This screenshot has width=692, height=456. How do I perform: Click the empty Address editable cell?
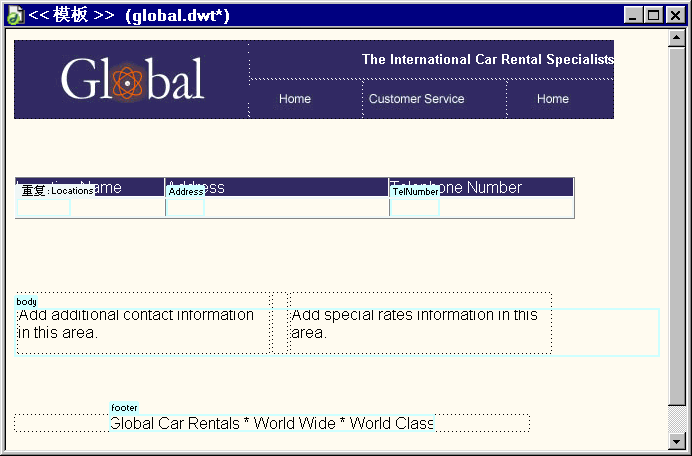pos(185,207)
